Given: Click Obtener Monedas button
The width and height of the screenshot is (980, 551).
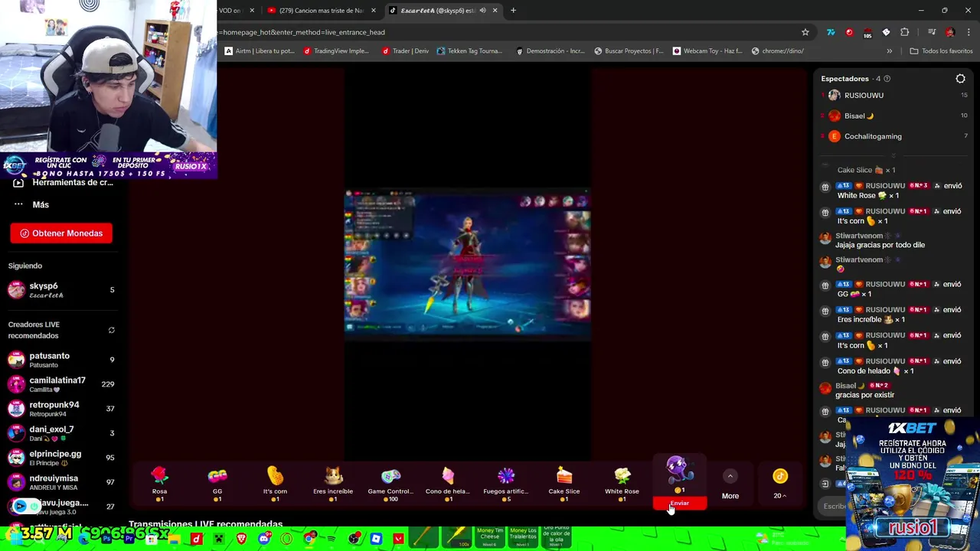Looking at the screenshot, I should [61, 233].
